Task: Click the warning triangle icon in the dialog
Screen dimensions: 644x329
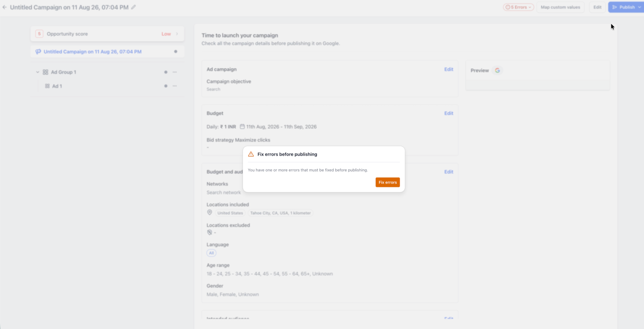Action: click(251, 154)
